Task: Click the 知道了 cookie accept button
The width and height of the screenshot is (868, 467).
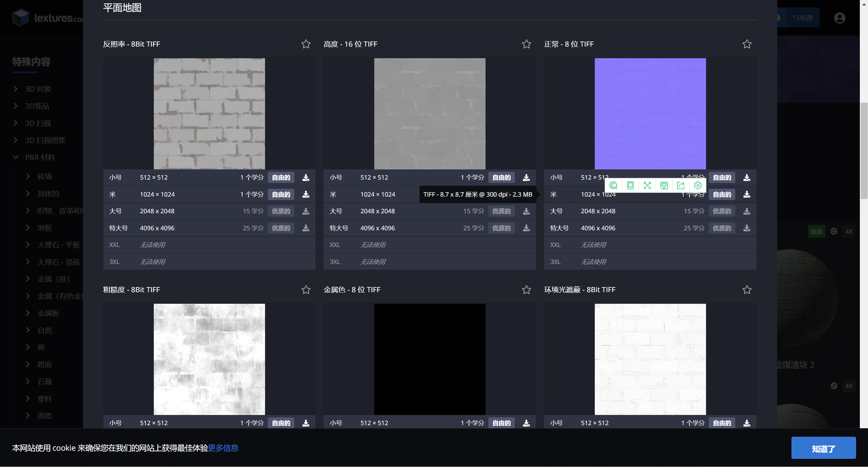Action: [x=823, y=448]
